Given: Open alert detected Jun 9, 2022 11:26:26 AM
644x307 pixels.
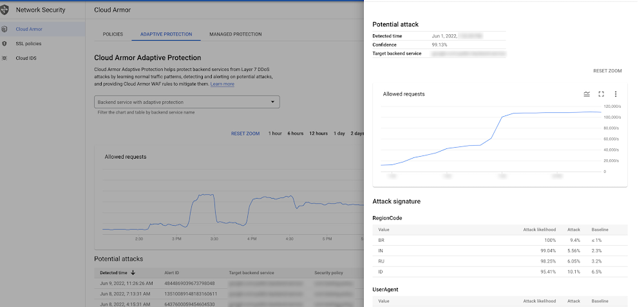Looking at the screenshot, I should (127, 284).
